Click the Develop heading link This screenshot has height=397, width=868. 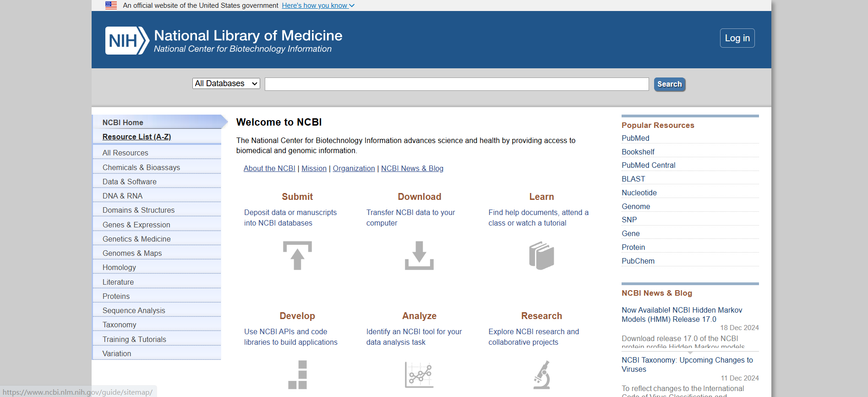(x=297, y=316)
